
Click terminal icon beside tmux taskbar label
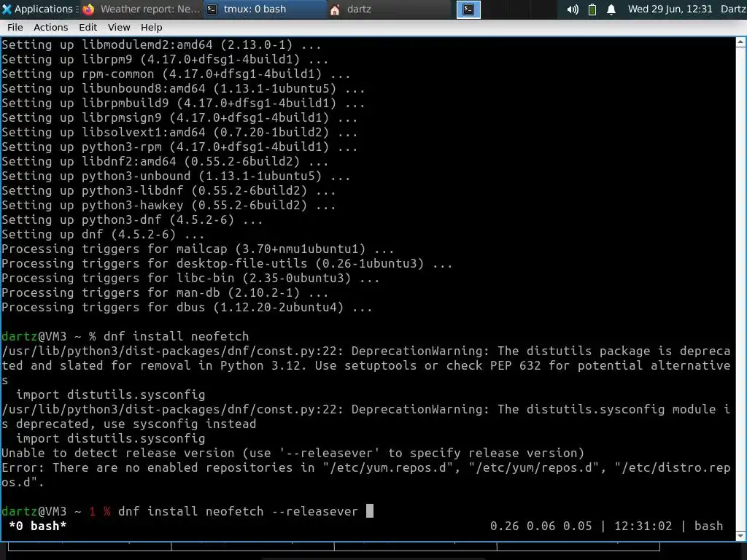coord(212,9)
